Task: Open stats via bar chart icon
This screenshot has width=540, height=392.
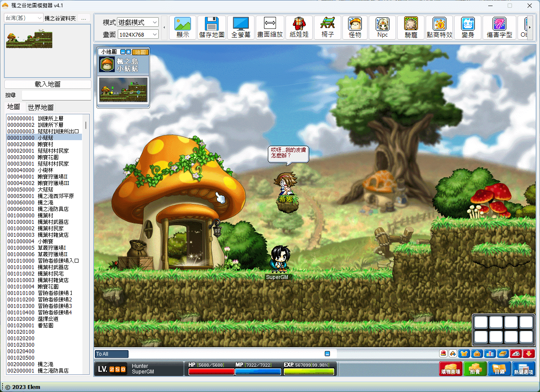Action: [490, 354]
